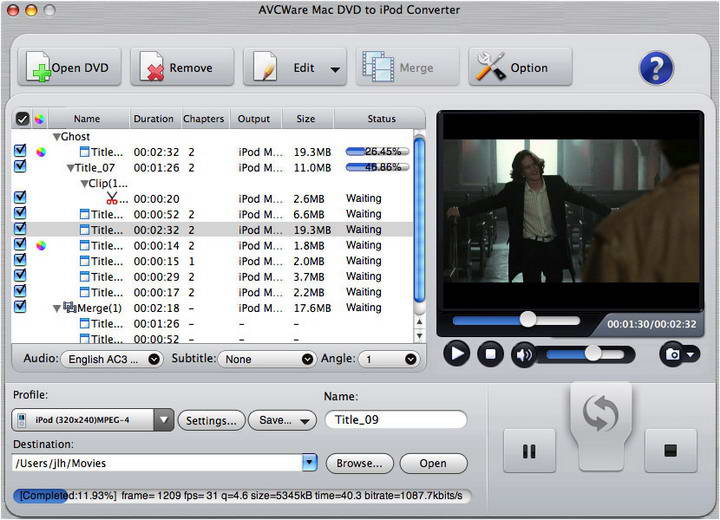Screen dimensions: 720x520
Task: Sort the list by the Name column header
Action: [87, 119]
